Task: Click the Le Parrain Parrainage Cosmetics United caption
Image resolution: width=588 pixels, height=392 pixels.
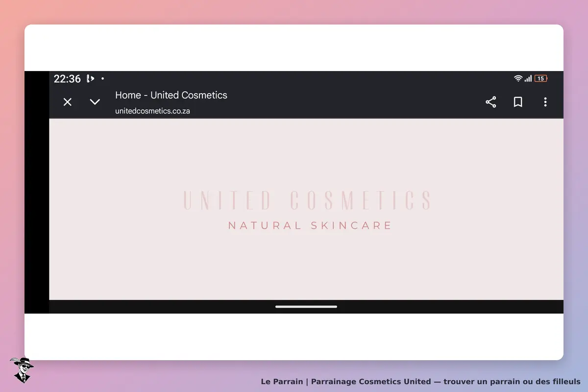Action: pos(420,381)
